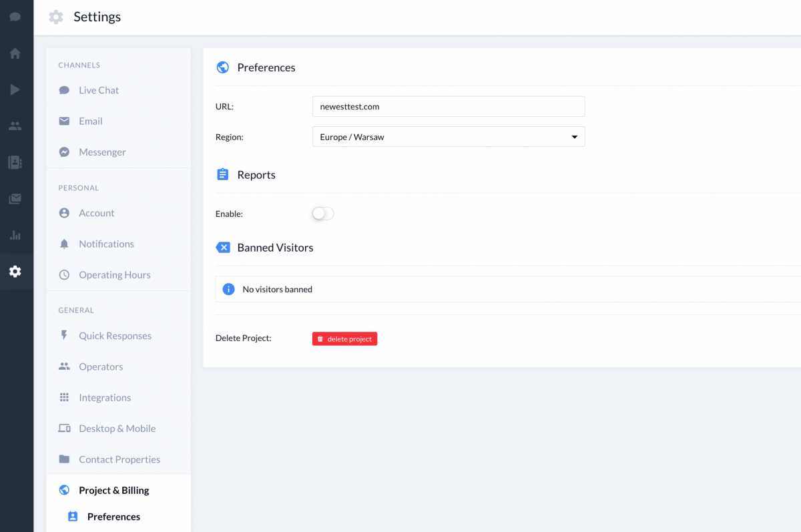The image size is (801, 532).
Task: Click the 'CHANNELS' sidebar group header
Action: [79, 65]
